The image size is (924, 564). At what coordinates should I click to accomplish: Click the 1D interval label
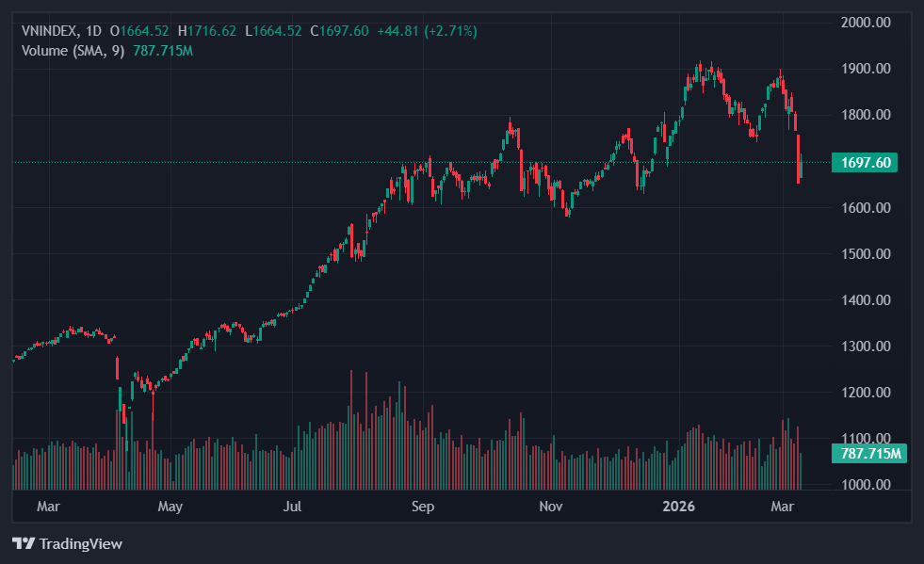tap(93, 31)
